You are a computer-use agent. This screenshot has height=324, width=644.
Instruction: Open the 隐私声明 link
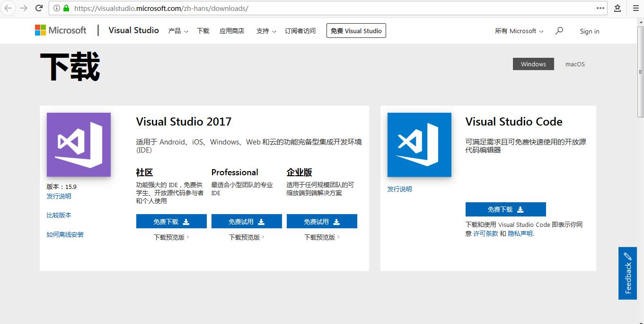tap(520, 234)
